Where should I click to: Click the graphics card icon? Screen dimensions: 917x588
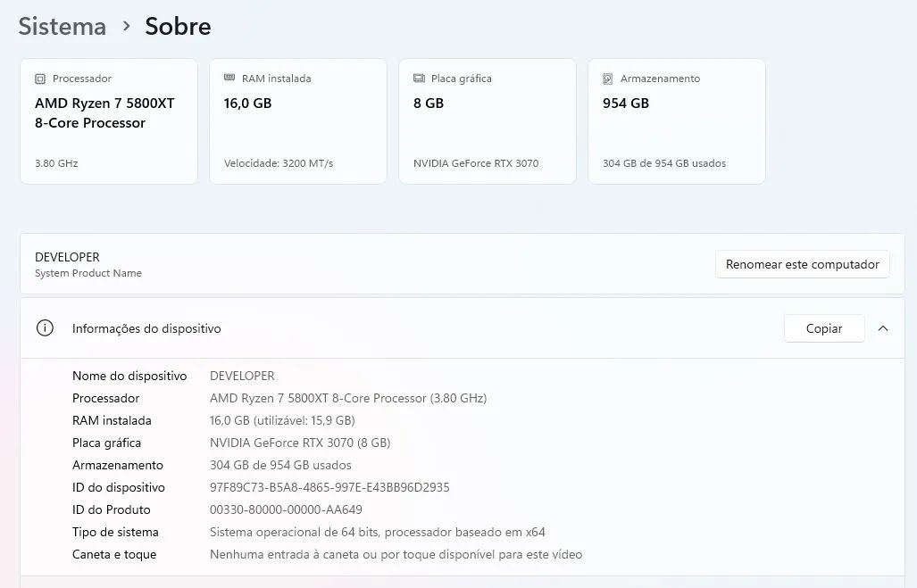coord(419,78)
